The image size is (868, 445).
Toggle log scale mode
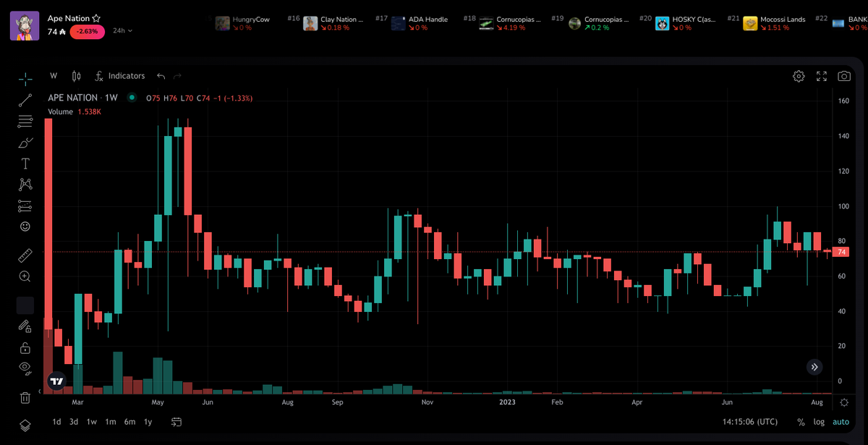pos(819,422)
